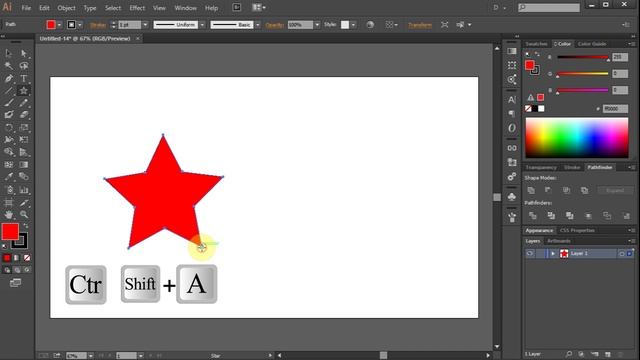Click the Expand button in Pathfinder
This screenshot has height=360, width=640.
point(615,190)
